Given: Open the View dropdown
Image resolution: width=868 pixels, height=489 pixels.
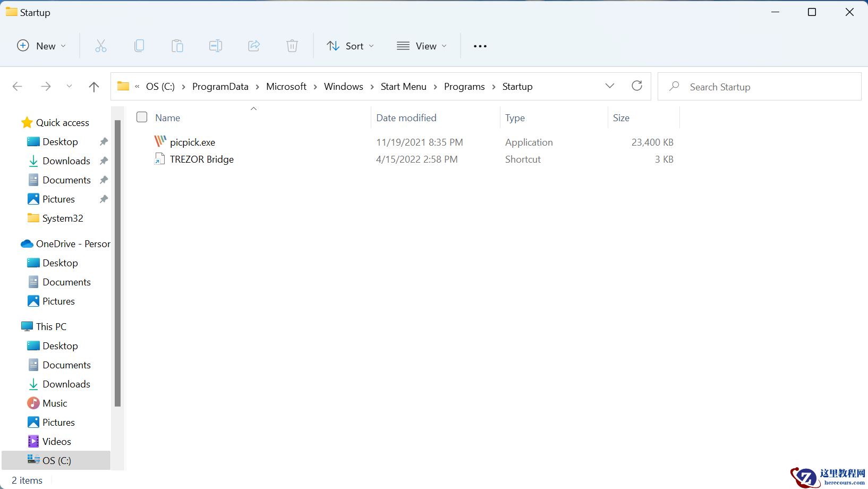Looking at the screenshot, I should (x=421, y=46).
